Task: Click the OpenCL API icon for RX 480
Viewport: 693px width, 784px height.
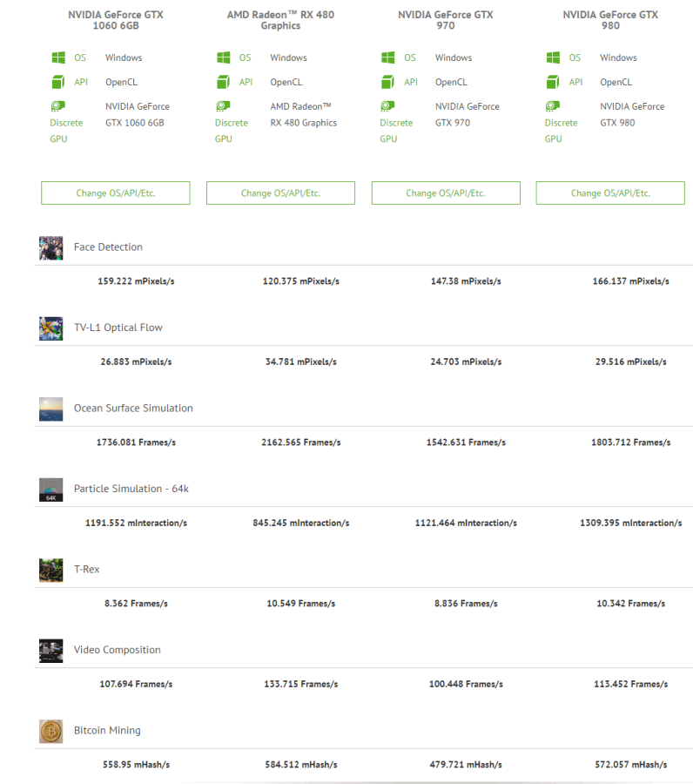Action: click(224, 83)
